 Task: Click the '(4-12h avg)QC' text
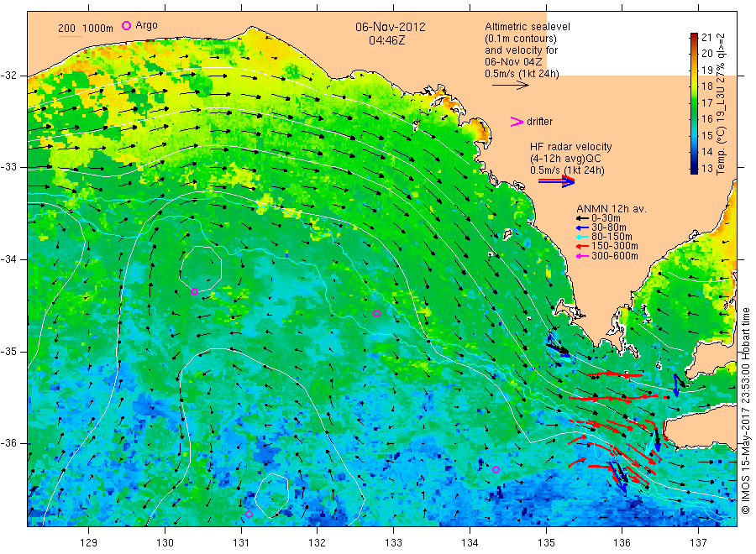tap(565, 159)
